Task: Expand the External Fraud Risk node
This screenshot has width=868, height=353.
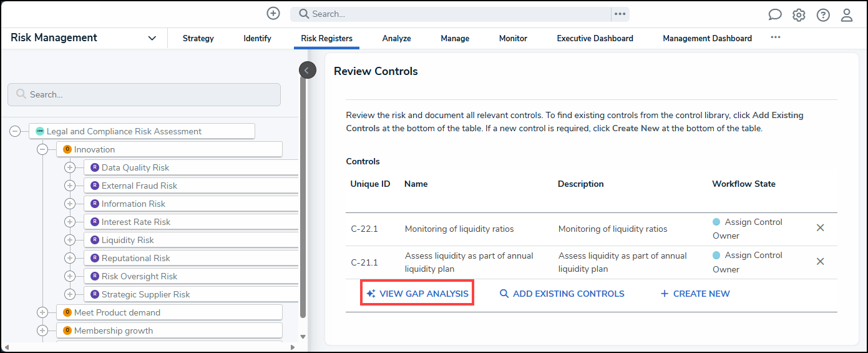Action: click(70, 186)
